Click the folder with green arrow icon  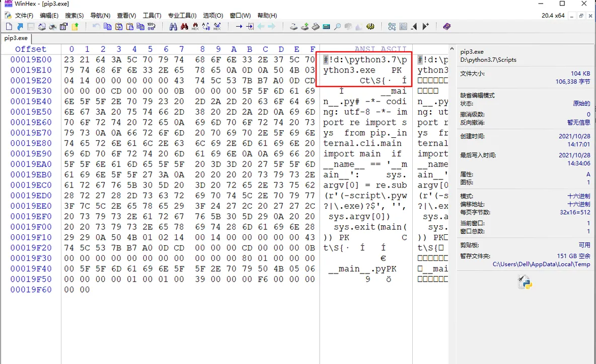coord(75,27)
